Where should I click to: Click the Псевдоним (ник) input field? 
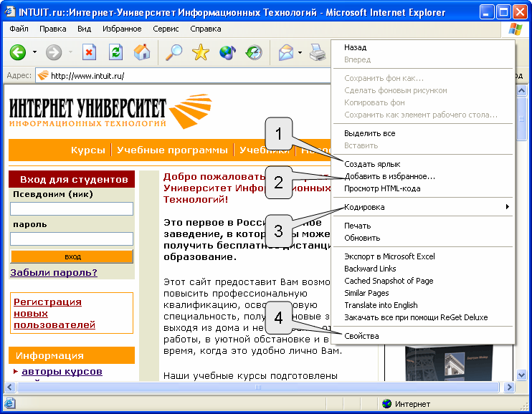tap(72, 208)
